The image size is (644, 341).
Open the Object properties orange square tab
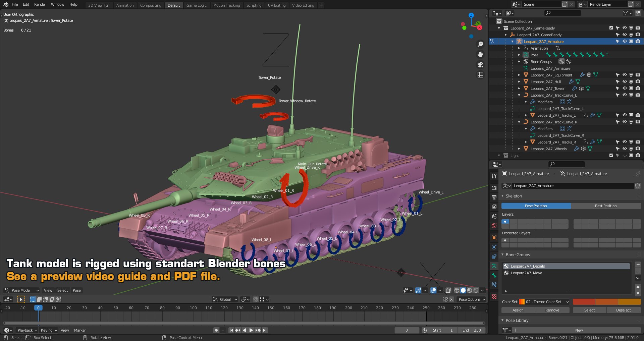(494, 238)
